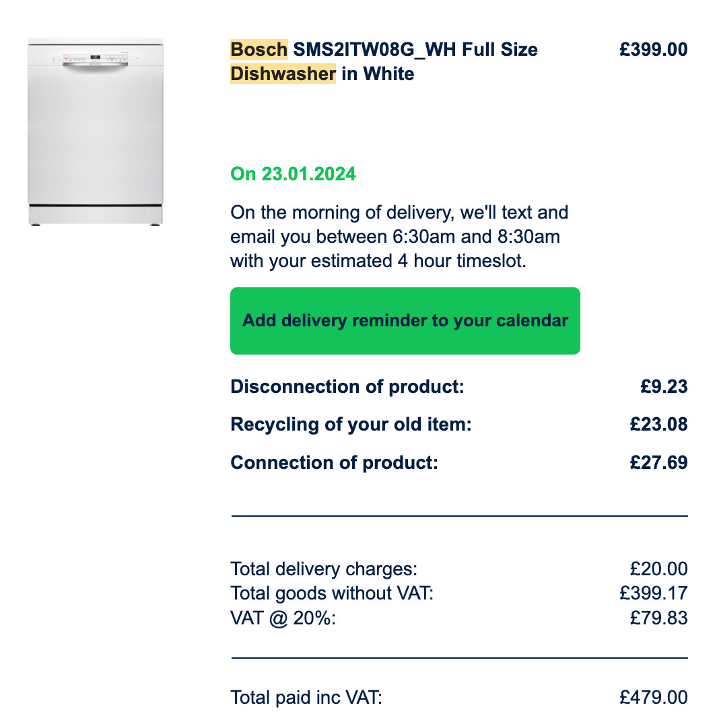Select Recycling of your old item
Screen dimensions: 715x728
(351, 425)
